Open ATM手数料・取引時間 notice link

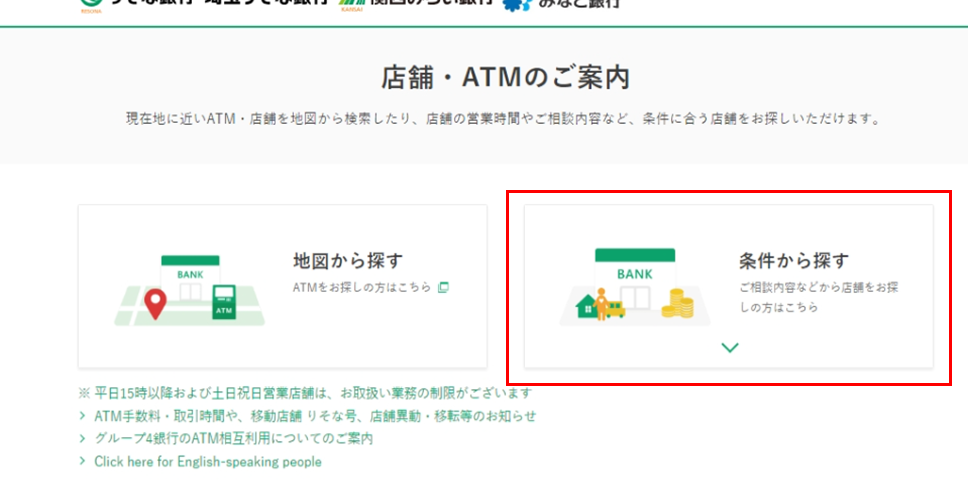(315, 416)
